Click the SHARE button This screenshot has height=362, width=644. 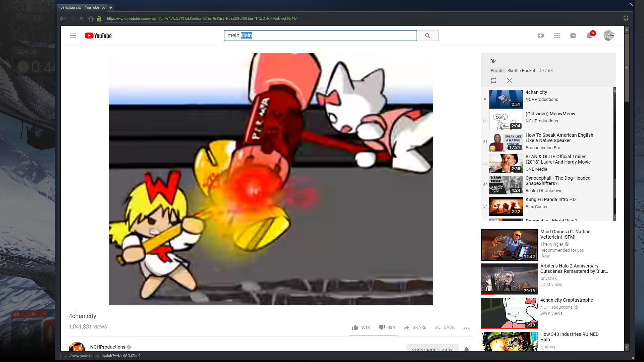415,327
